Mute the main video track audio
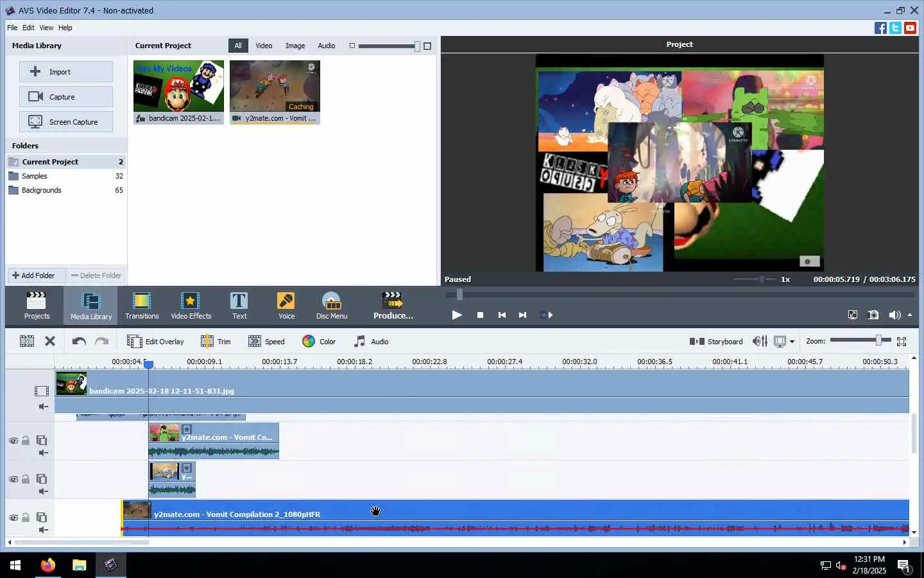The image size is (924, 578). pos(42,407)
